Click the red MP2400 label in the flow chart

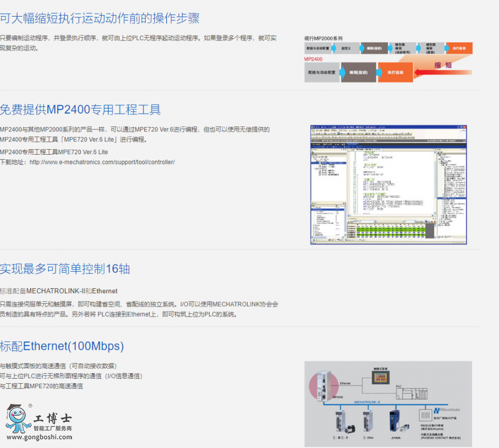pos(313,59)
